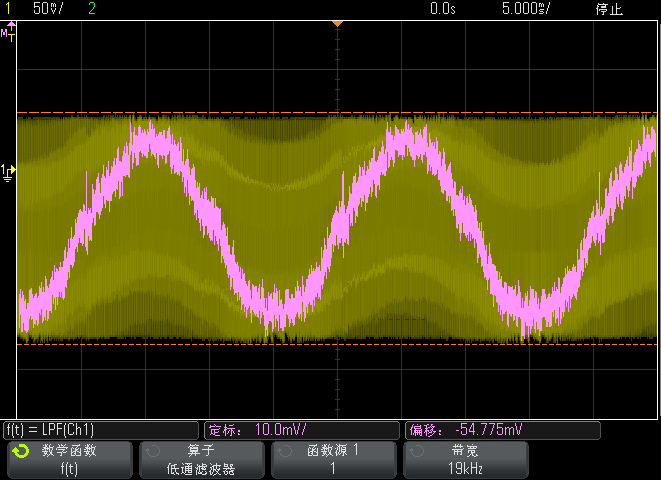The width and height of the screenshot is (661, 480).
Task: Click the knob icon on 函数源 1 softkey
Action: pos(285,451)
